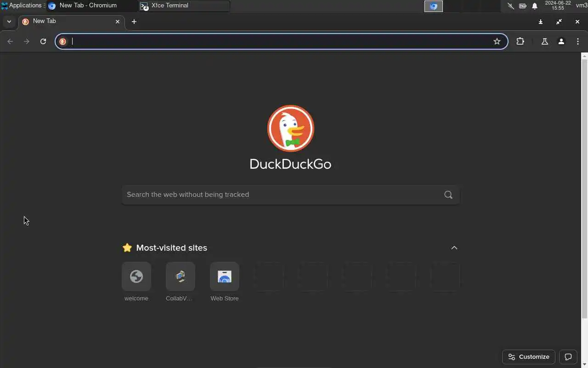Open the three-dot Chromium menu
Image resolution: width=588 pixels, height=368 pixels.
(x=578, y=41)
